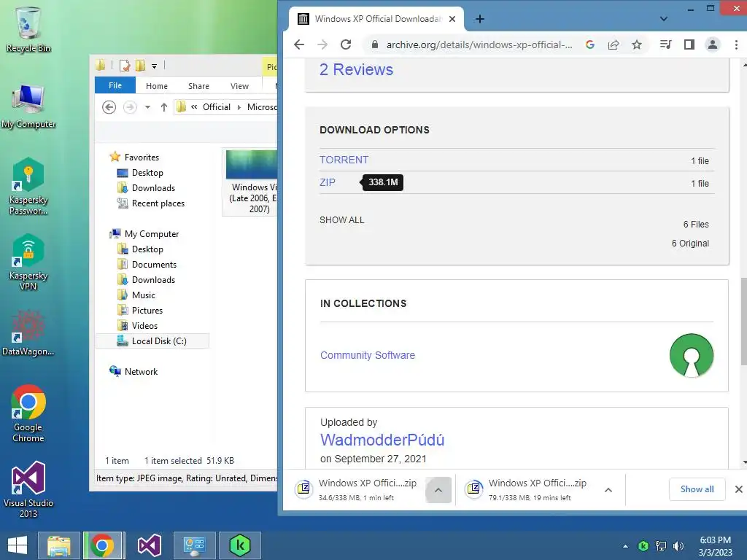The width and height of the screenshot is (747, 560).
Task: Open uploader WadmodderPúdú profile link
Action: pos(382,440)
